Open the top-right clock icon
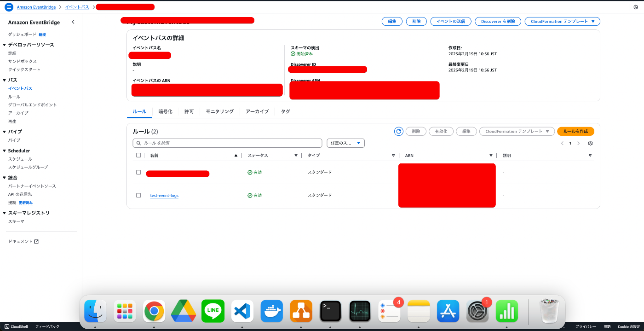Screen dimensions: 644x331 636,7
